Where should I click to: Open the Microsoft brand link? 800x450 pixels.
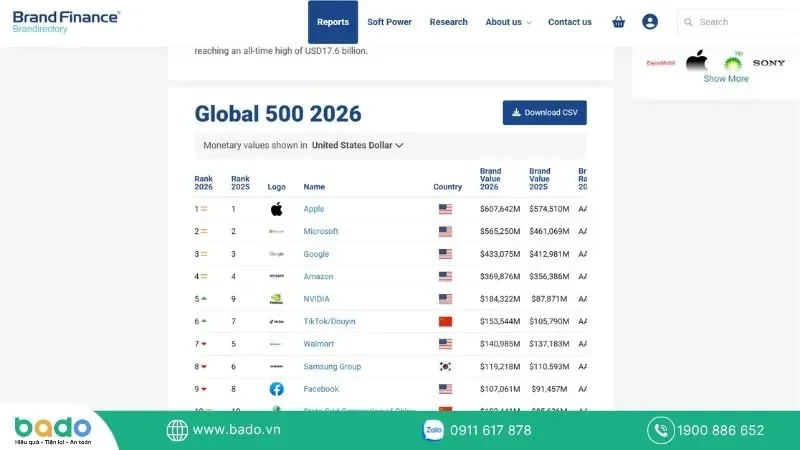321,231
